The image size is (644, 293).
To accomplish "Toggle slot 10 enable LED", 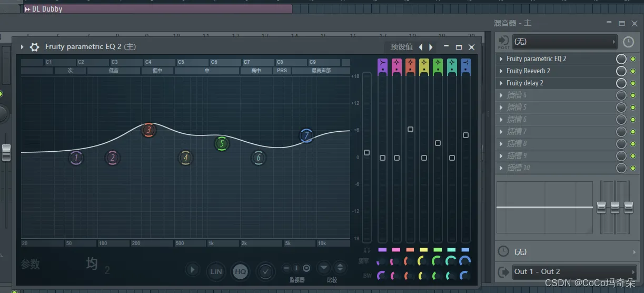I will pyautogui.click(x=633, y=168).
